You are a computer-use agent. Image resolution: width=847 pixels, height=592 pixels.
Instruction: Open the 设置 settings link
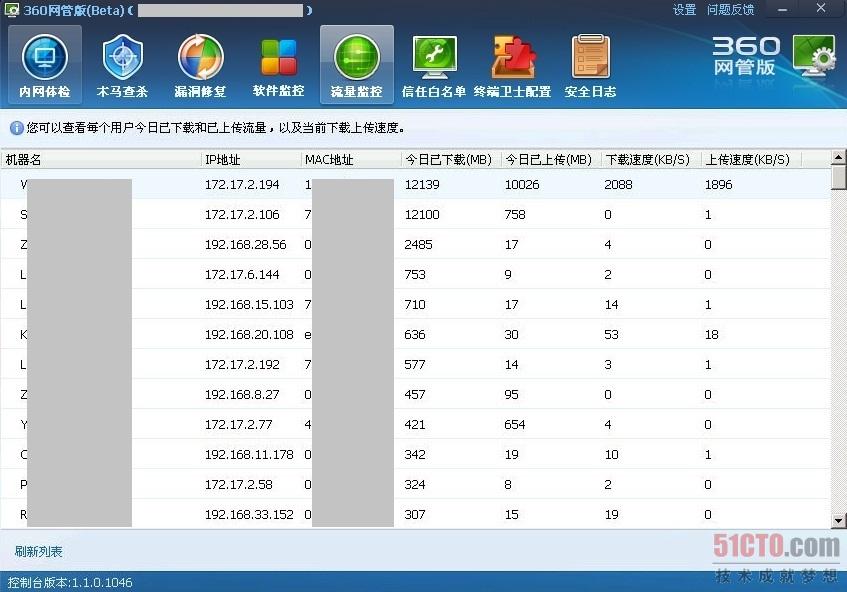pyautogui.click(x=684, y=10)
